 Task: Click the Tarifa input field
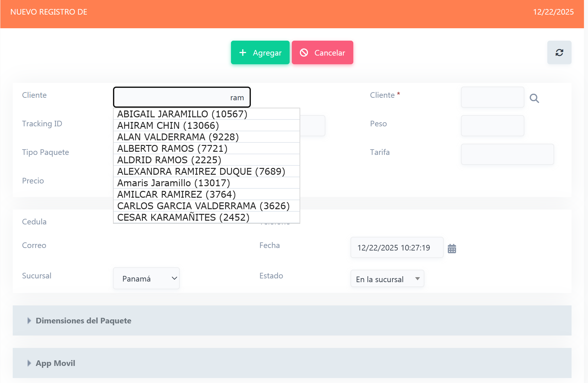(507, 154)
